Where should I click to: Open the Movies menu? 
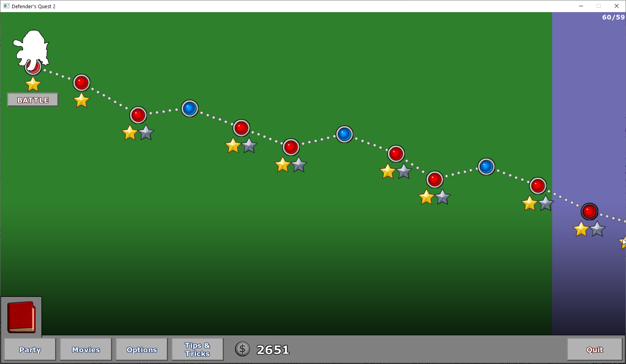(x=86, y=350)
